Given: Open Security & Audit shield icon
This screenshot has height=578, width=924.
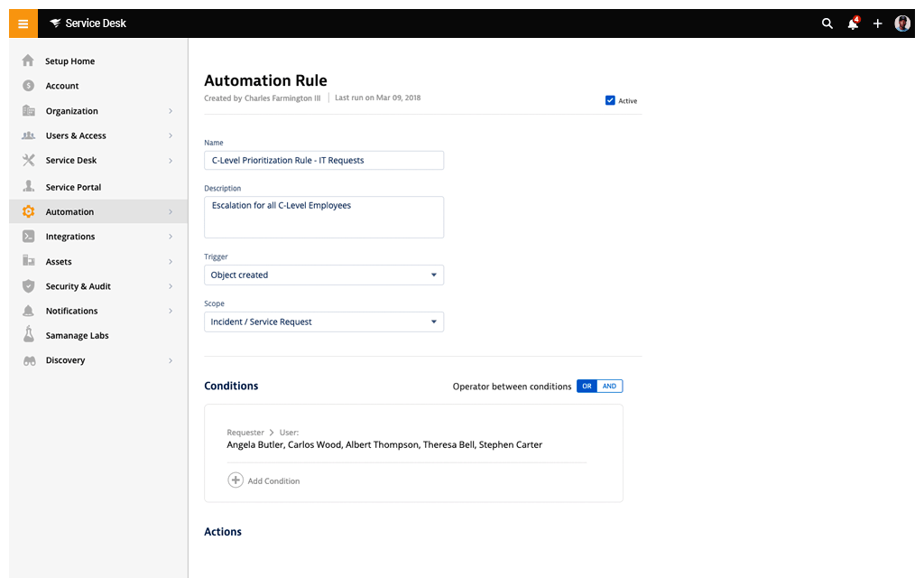Looking at the screenshot, I should (x=27, y=285).
